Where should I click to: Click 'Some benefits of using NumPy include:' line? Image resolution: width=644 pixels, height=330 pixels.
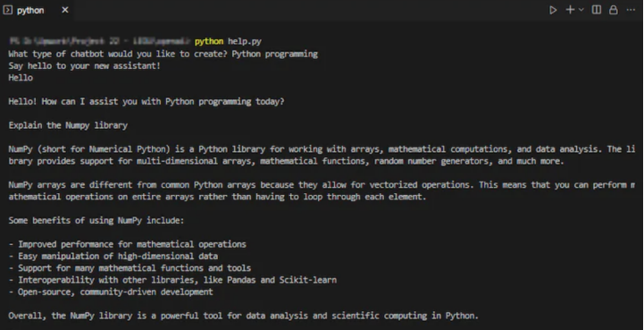[96, 221]
